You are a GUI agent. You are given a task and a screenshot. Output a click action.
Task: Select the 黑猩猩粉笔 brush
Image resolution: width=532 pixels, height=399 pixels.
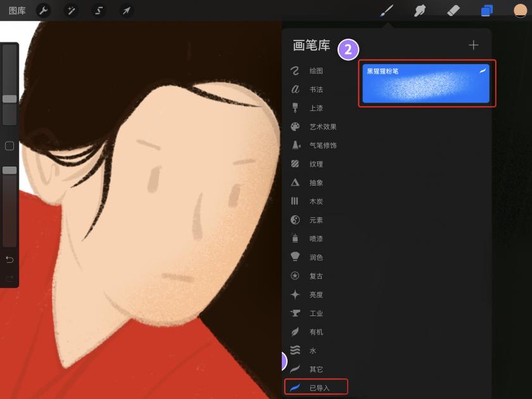(x=426, y=83)
